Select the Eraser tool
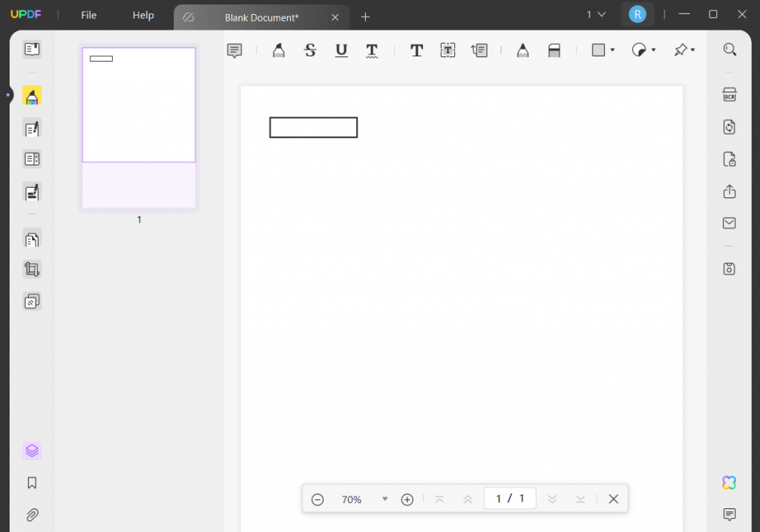 click(554, 50)
